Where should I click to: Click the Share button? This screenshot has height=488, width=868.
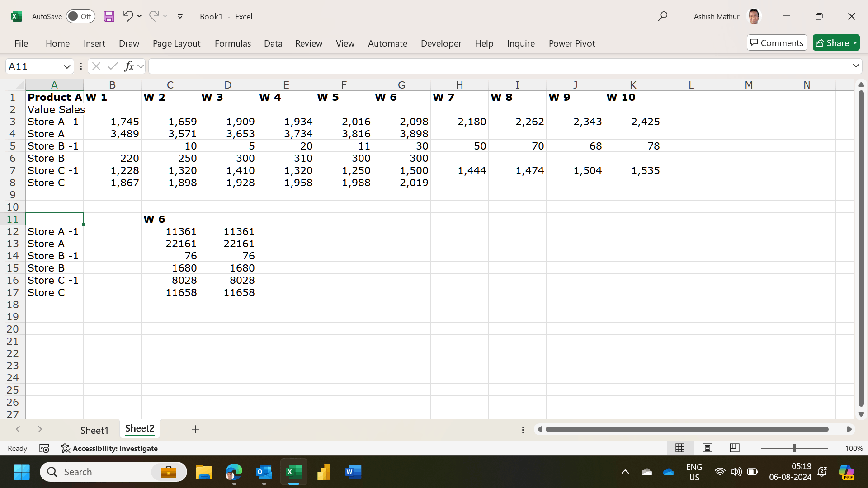tap(835, 42)
